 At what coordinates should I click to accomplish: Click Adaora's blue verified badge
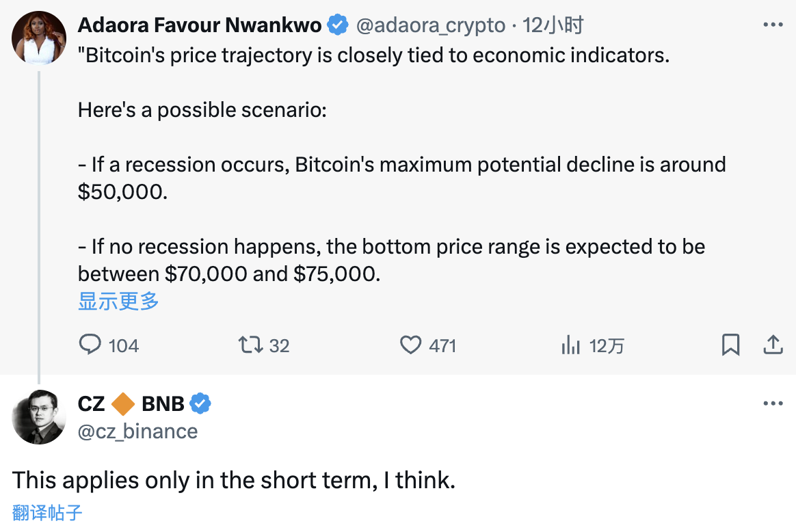tap(338, 26)
